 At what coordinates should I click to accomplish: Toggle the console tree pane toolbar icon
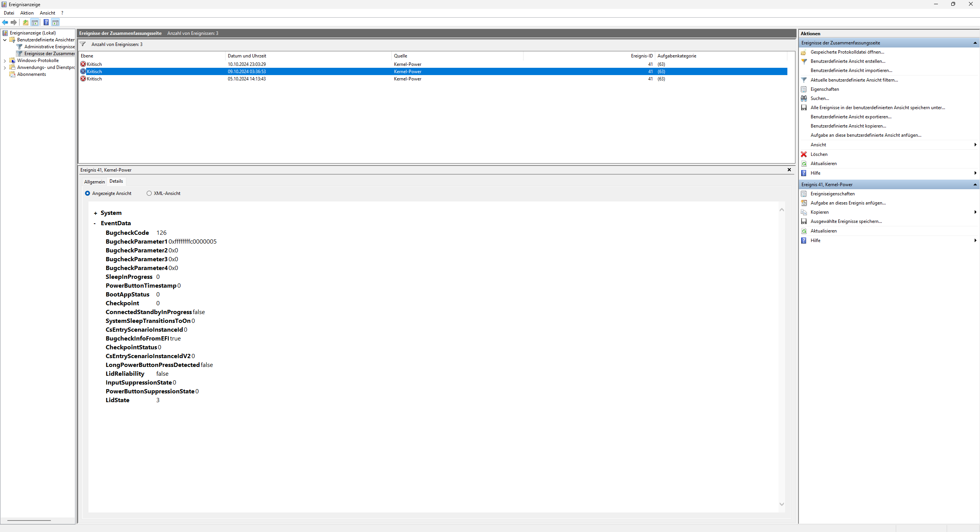pos(35,22)
